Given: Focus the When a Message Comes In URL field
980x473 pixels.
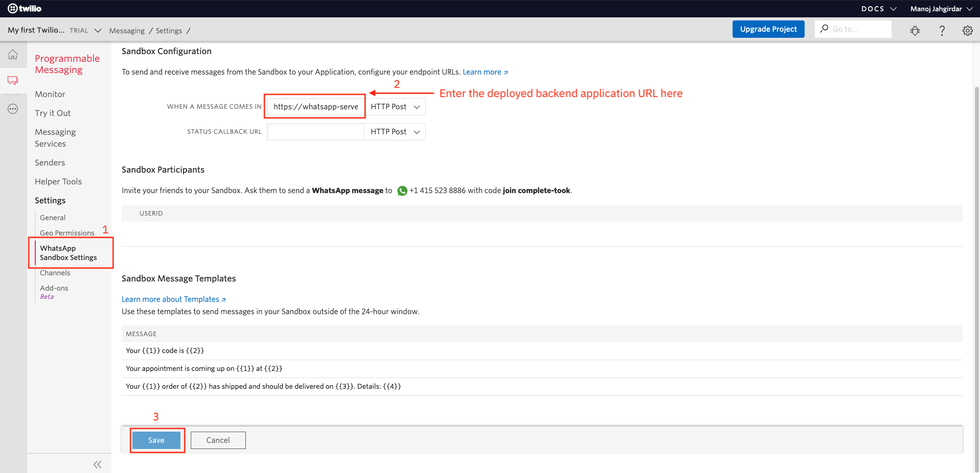Looking at the screenshot, I should pyautogui.click(x=315, y=107).
